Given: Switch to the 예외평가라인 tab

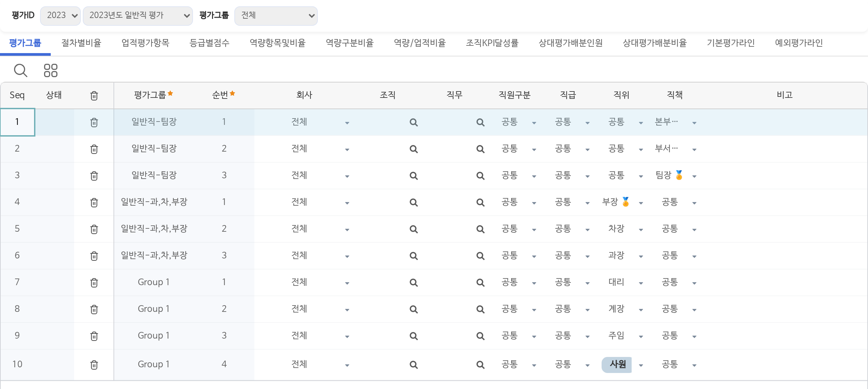Looking at the screenshot, I should pos(799,43).
